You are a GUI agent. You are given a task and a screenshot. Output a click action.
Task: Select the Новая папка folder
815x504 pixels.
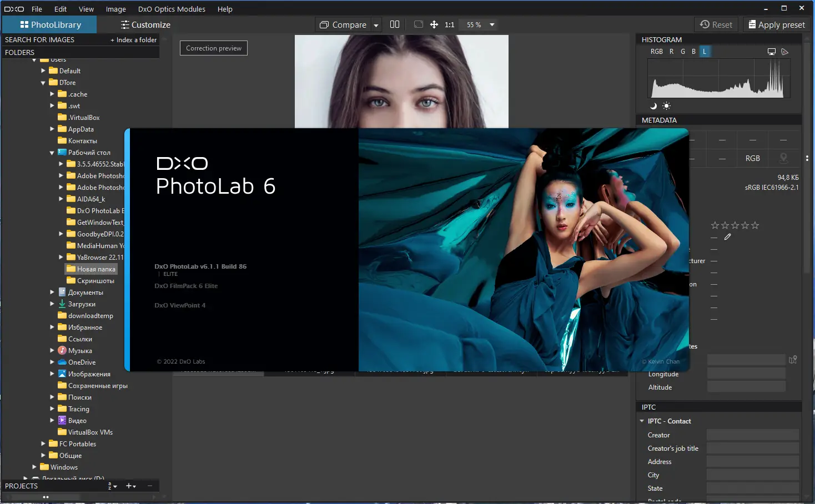coord(96,269)
